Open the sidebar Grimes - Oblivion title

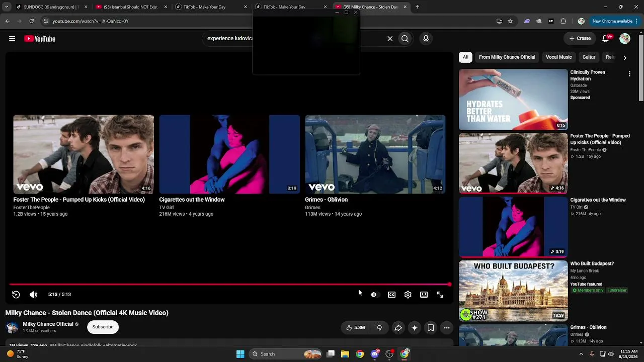coord(588,327)
